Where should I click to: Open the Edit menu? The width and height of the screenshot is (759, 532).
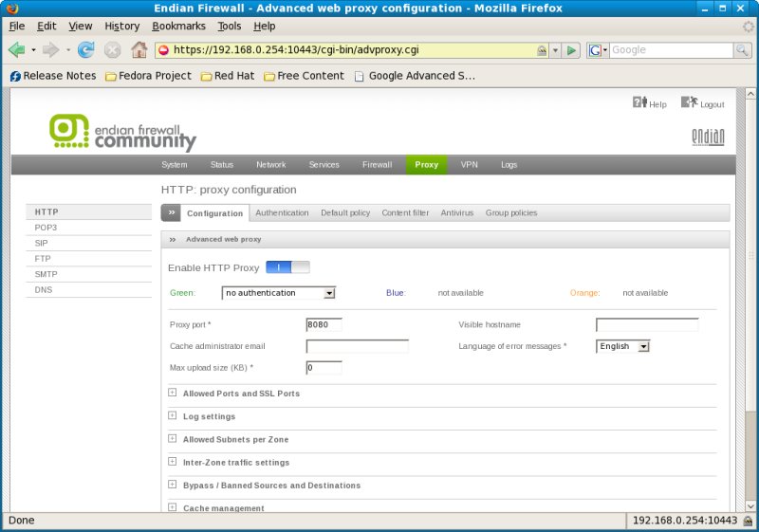click(x=46, y=27)
